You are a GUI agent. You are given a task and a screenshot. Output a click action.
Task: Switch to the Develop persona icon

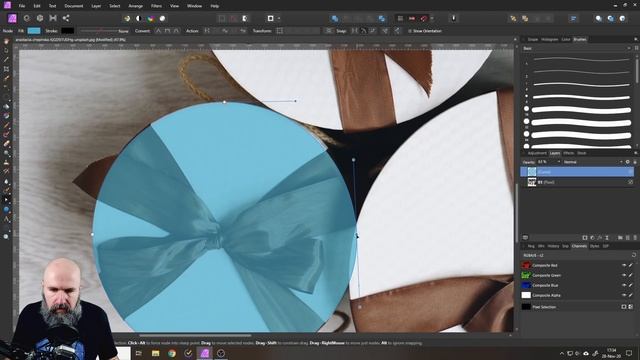pos(40,18)
